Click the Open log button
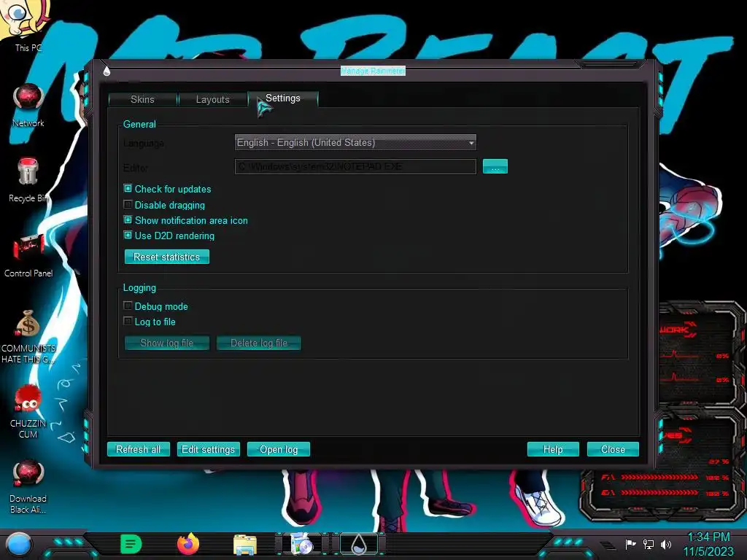This screenshot has width=747, height=560. [278, 449]
